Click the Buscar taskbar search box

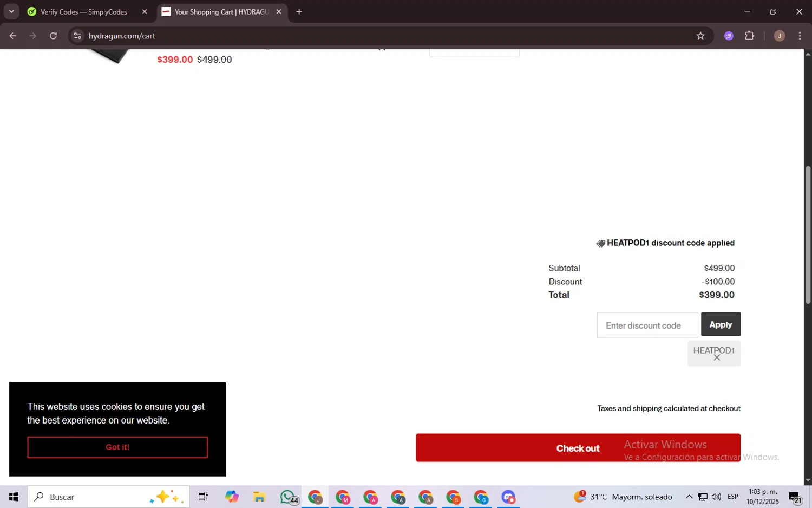pyautogui.click(x=109, y=497)
